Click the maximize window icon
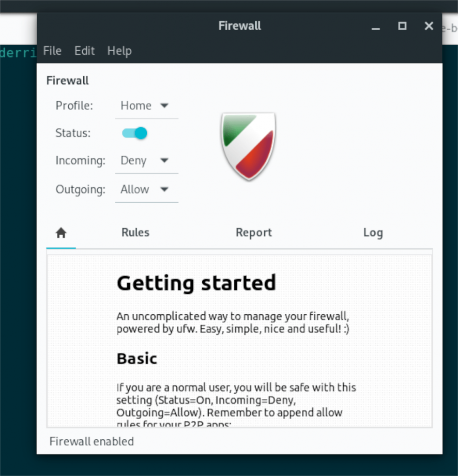 [x=402, y=26]
